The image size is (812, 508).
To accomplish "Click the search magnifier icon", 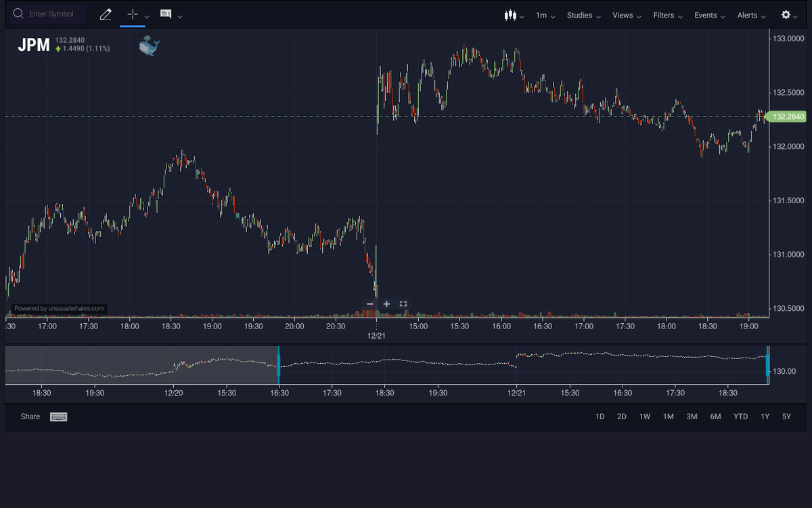I will (18, 14).
